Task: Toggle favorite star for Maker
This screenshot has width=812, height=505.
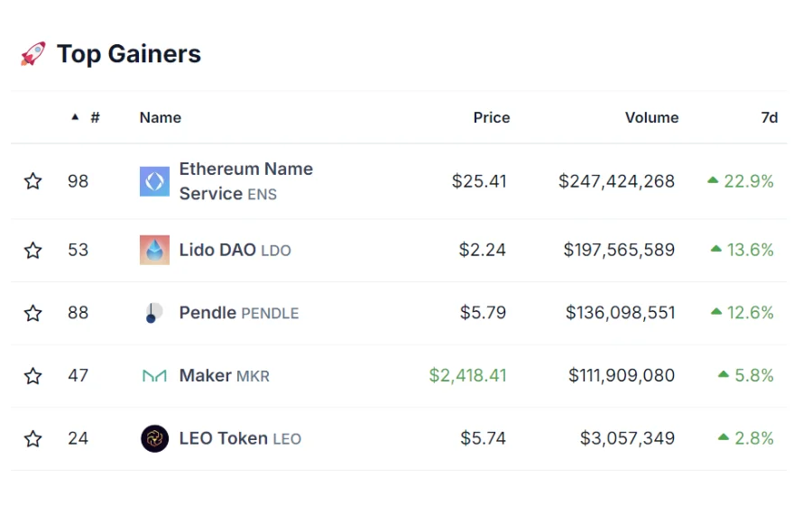Action: pos(33,376)
